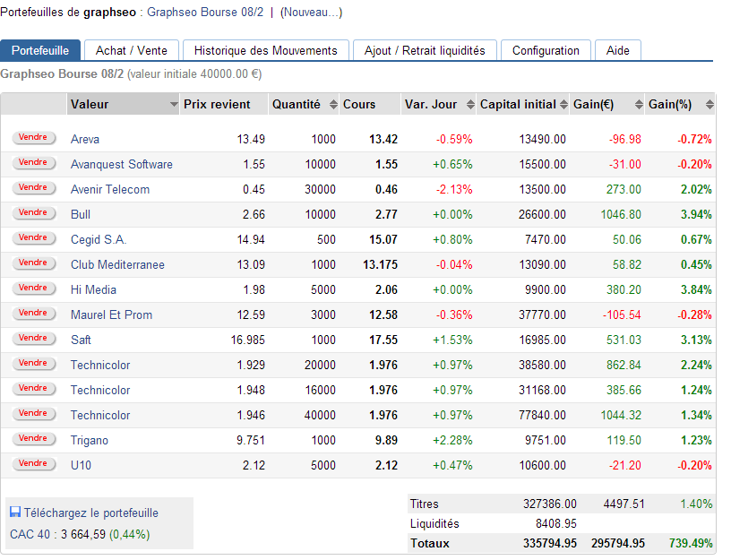731x560 pixels.
Task: Sort by Capital initial column arrows
Action: point(563,105)
